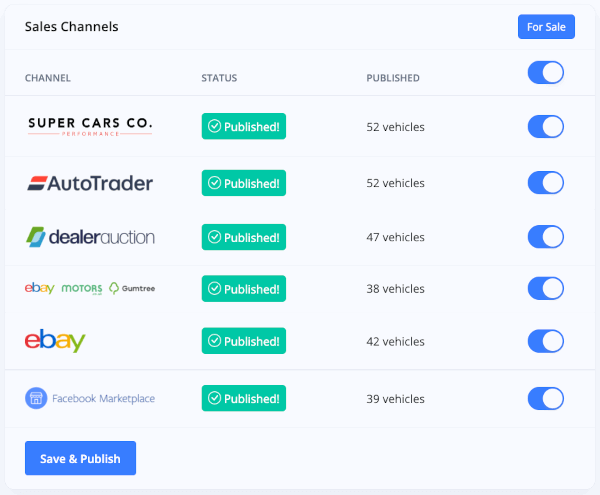600x495 pixels.
Task: Click the For Sale button
Action: click(546, 27)
